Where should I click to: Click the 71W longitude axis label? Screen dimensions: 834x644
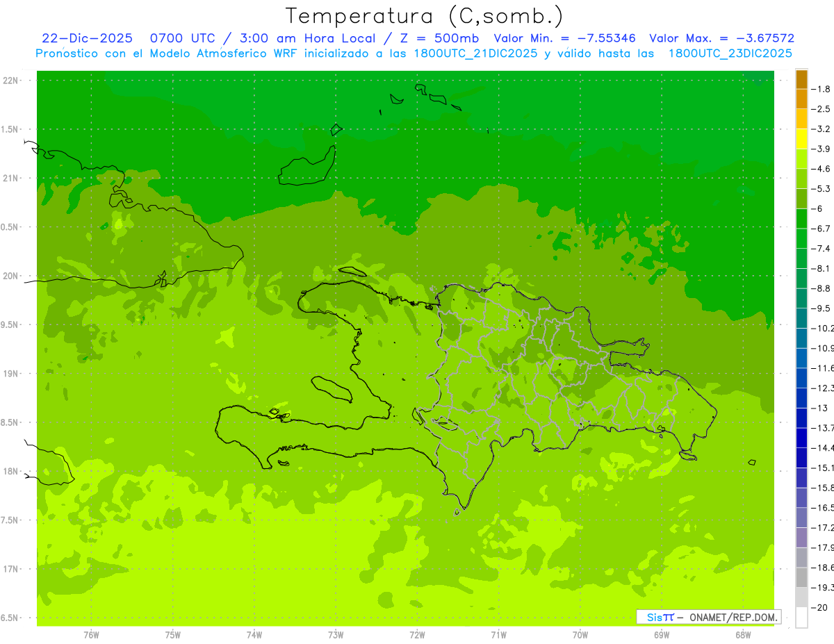point(498,635)
